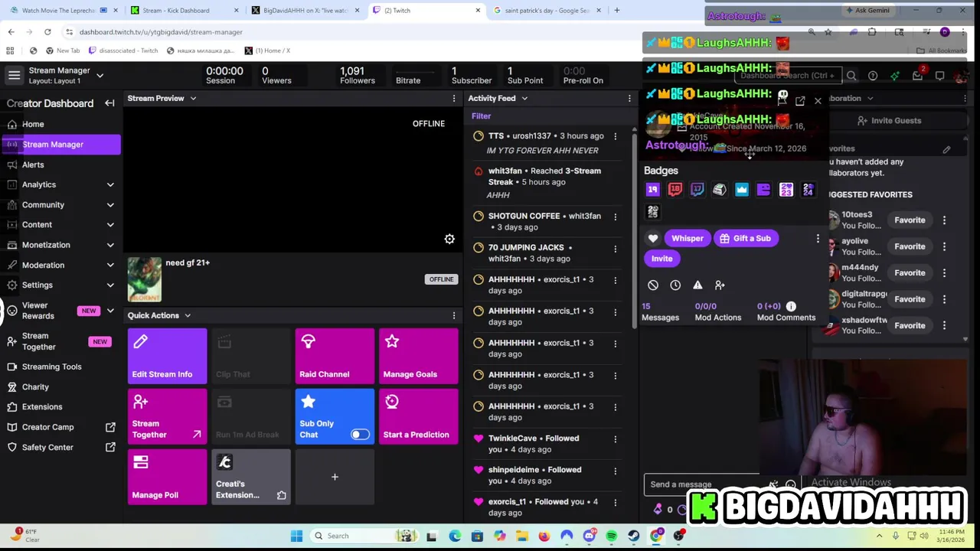Open Alerts in sidebar

33,165
